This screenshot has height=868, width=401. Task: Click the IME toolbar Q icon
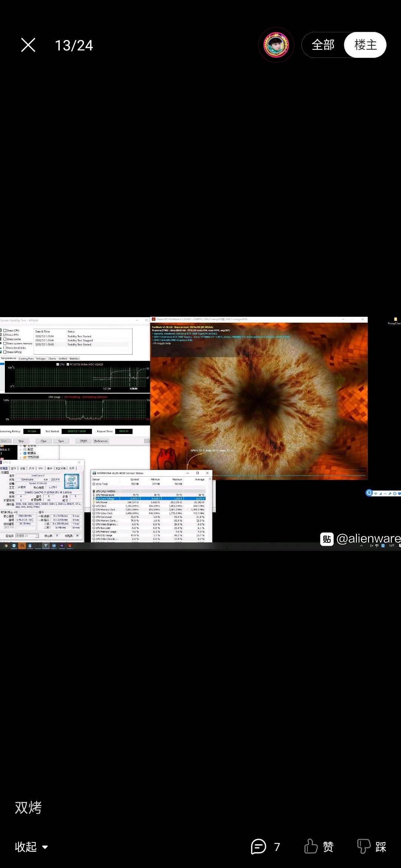point(369,493)
